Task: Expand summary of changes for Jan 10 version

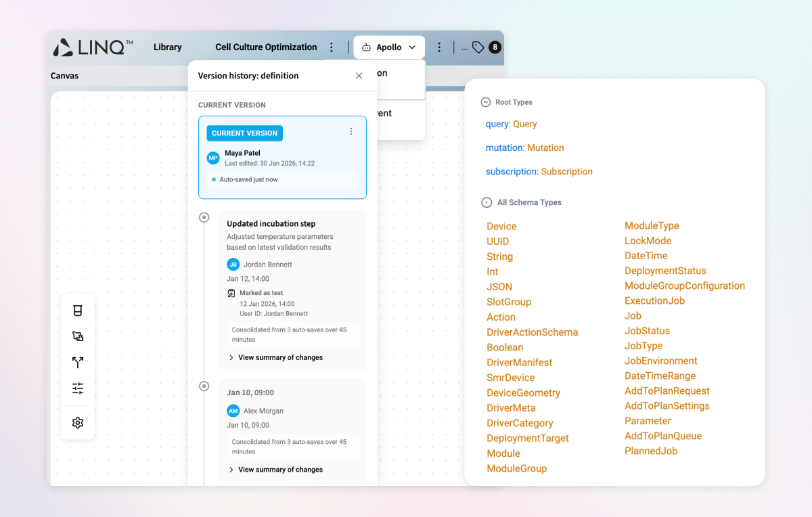Action: [275, 470]
